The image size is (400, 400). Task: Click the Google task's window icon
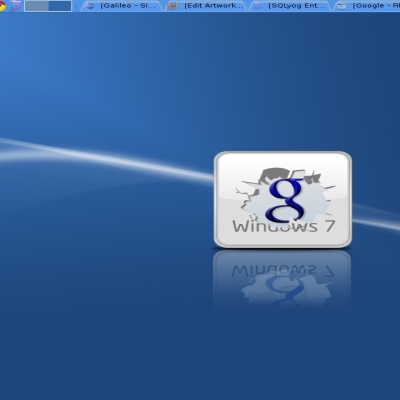pos(341,6)
